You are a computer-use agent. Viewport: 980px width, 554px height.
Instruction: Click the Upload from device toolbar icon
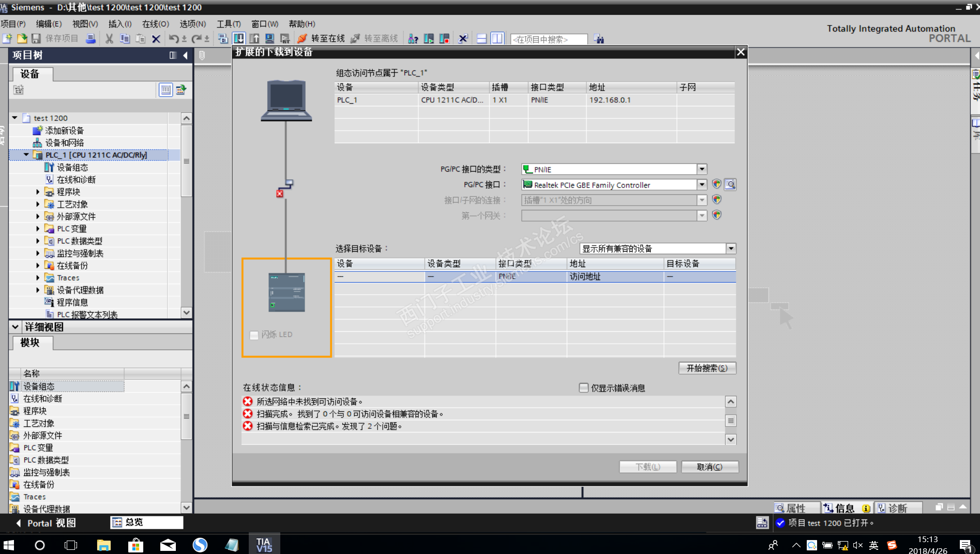[x=254, y=39]
